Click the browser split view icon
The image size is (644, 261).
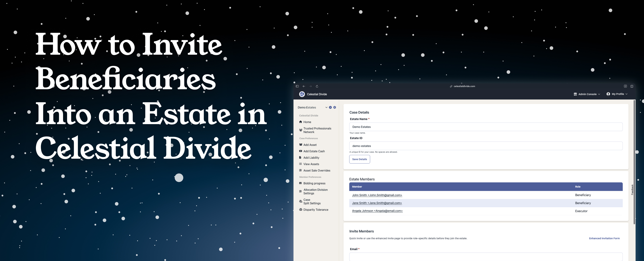click(x=632, y=86)
